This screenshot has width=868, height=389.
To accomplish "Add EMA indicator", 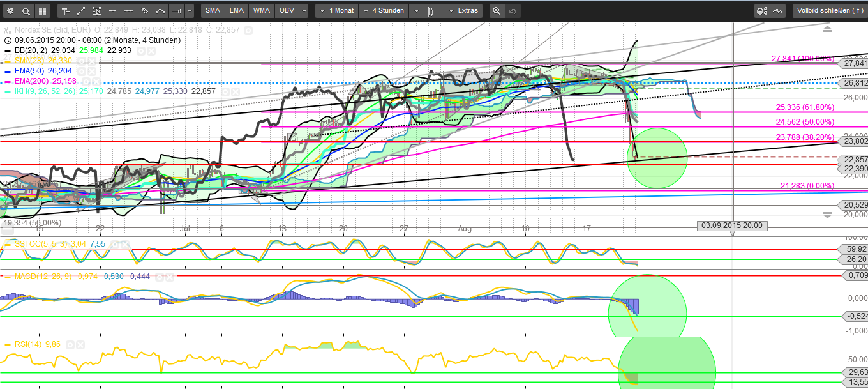I will pos(237,11).
